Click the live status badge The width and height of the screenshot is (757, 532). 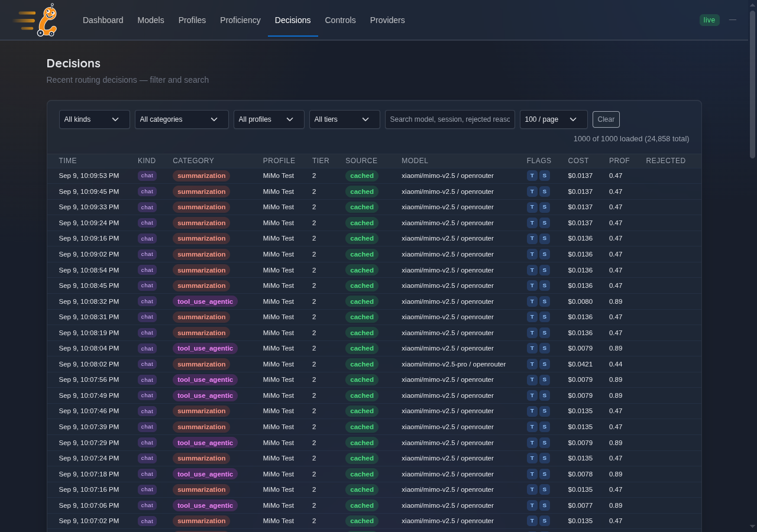(x=709, y=20)
